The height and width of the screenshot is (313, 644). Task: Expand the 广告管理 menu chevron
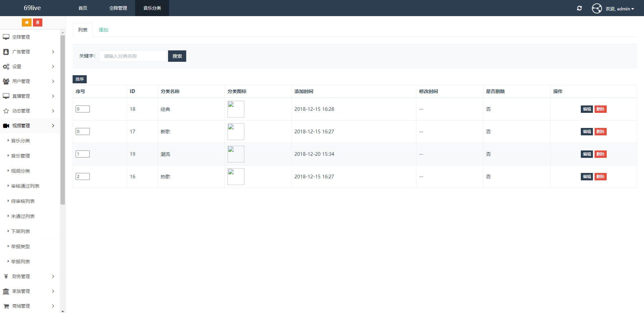[x=53, y=52]
